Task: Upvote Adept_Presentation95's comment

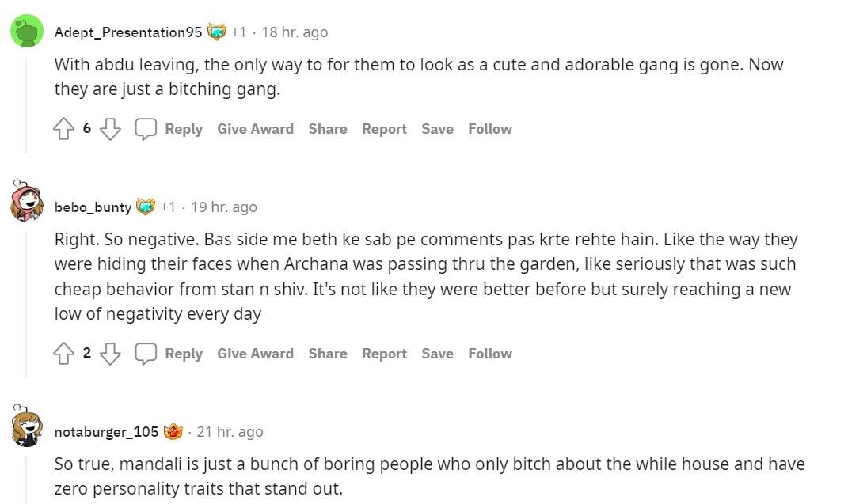Action: [x=64, y=127]
